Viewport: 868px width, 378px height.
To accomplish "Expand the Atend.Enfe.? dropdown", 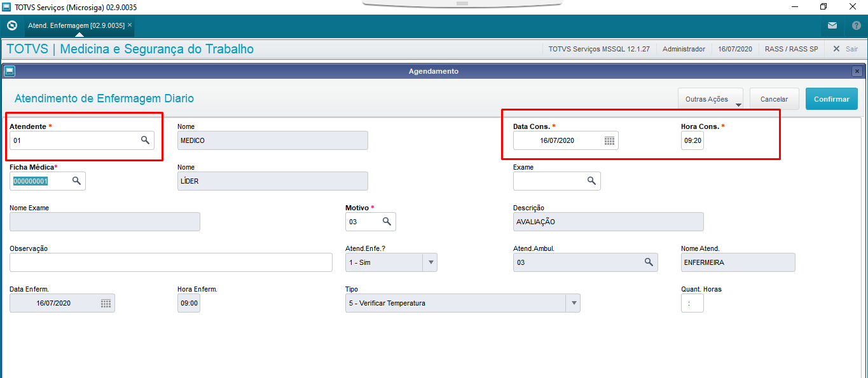I will click(x=430, y=262).
